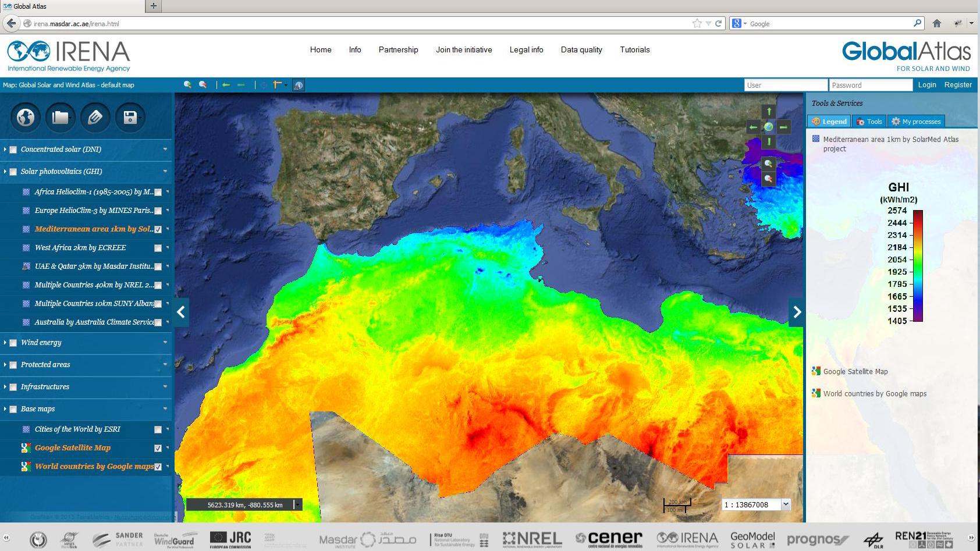Switch to the Tools tab
This screenshot has width=980, height=551.
click(869, 122)
